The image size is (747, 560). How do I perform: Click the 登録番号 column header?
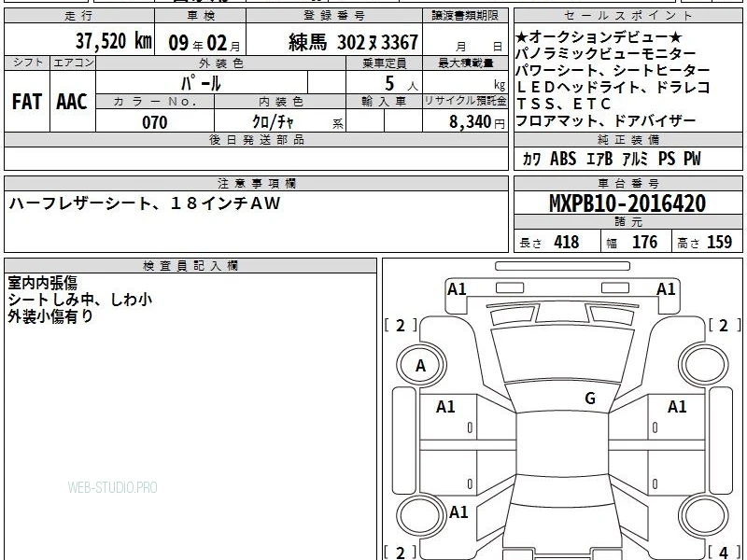(x=334, y=16)
